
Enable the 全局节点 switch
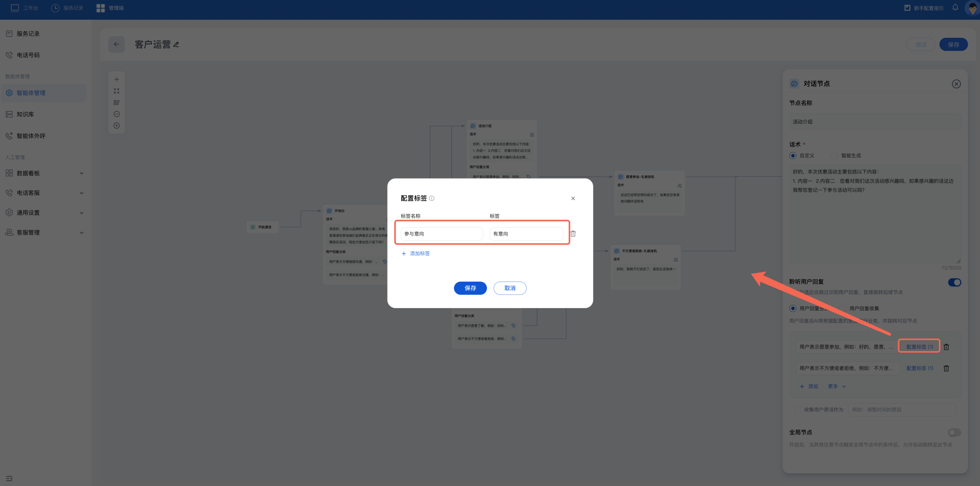(x=954, y=432)
